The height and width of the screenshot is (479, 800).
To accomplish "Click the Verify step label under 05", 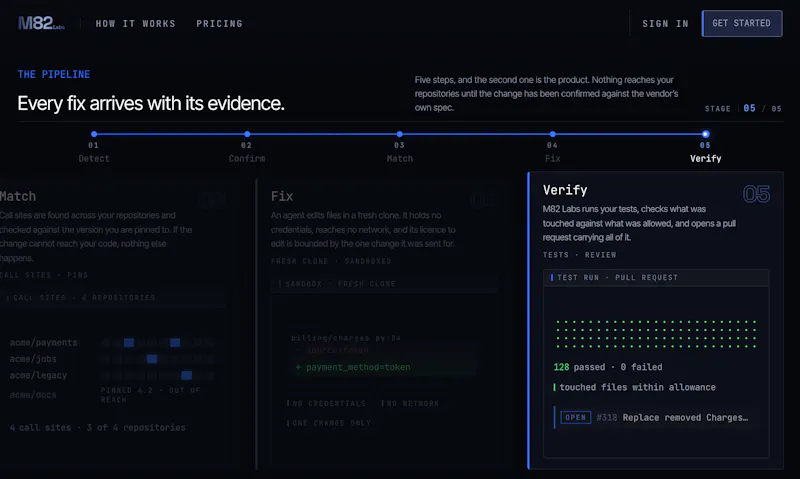I will [706, 159].
